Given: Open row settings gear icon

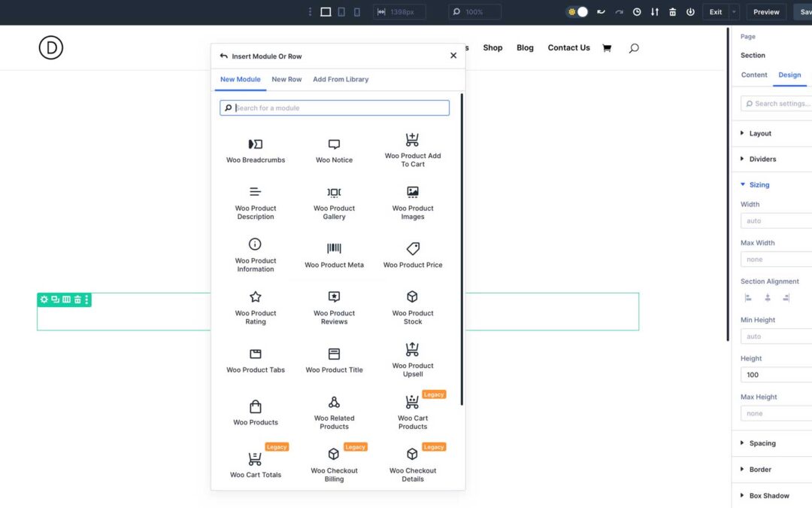Looking at the screenshot, I should 44,300.
